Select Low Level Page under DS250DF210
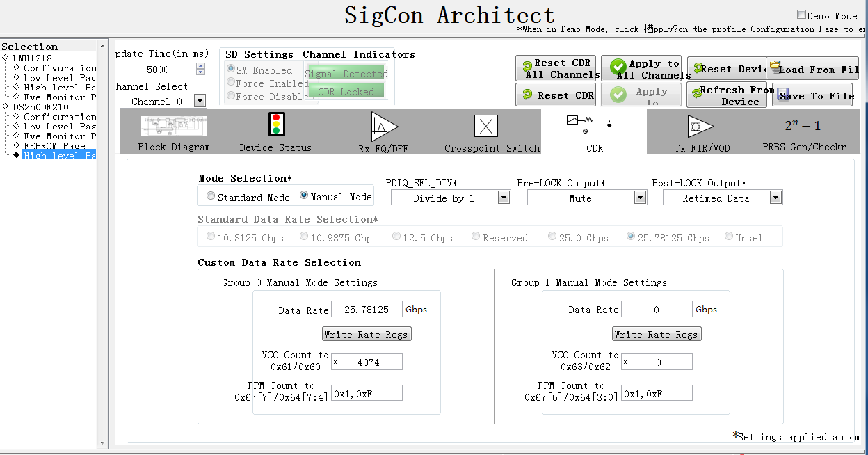The width and height of the screenshot is (868, 455). [x=60, y=127]
